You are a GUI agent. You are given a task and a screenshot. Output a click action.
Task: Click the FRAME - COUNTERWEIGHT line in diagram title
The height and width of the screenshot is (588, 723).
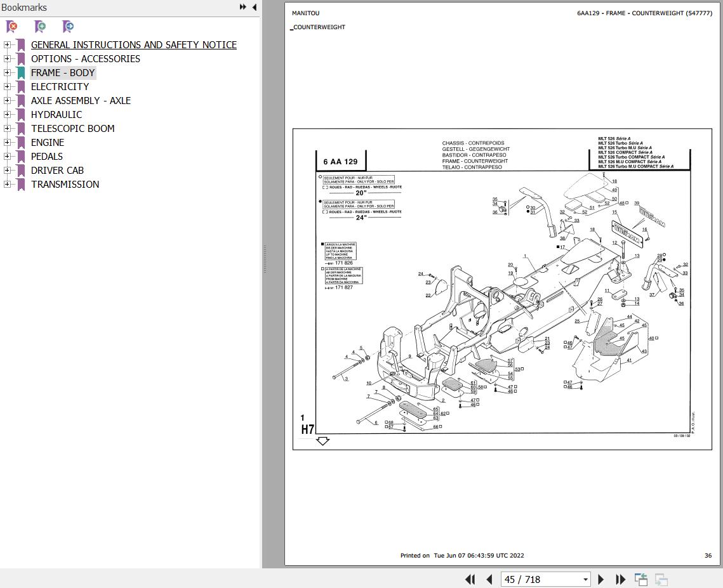pos(475,161)
